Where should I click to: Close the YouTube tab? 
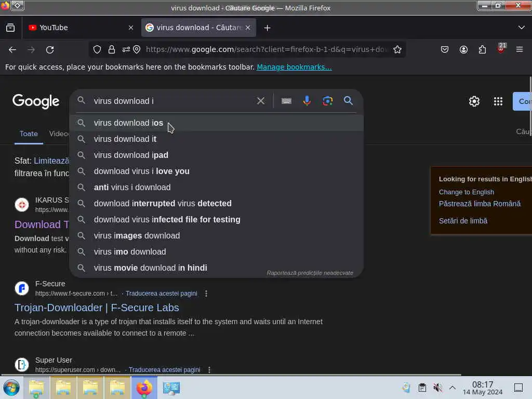point(131,28)
